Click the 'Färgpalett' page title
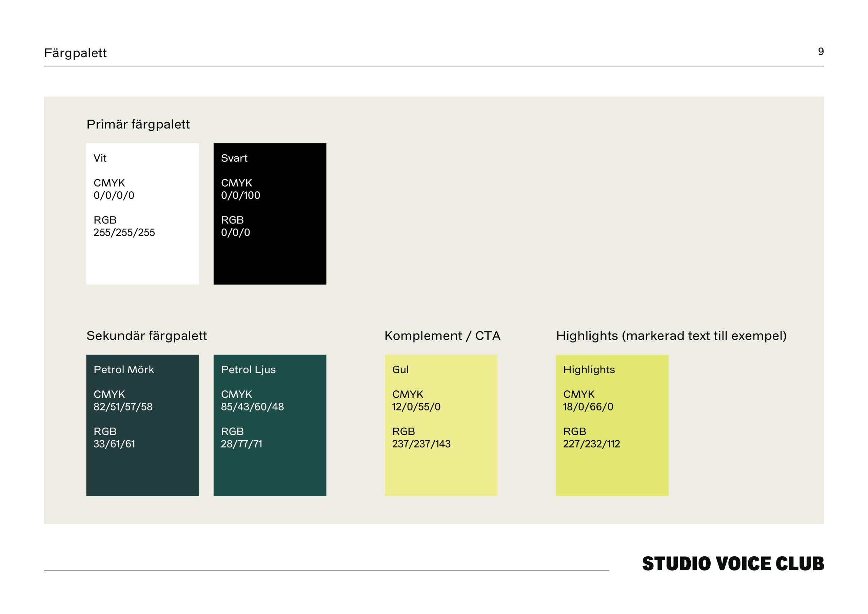The width and height of the screenshot is (868, 614). point(75,53)
